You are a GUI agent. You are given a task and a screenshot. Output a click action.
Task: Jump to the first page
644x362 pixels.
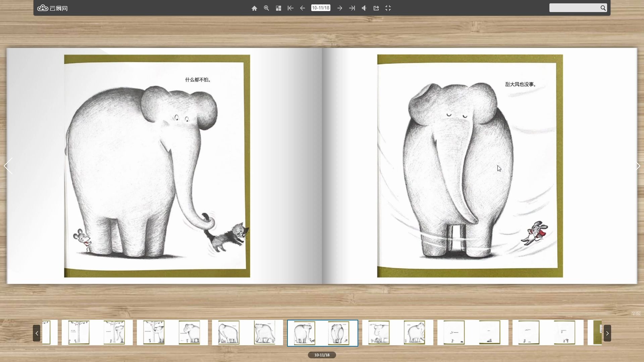290,8
